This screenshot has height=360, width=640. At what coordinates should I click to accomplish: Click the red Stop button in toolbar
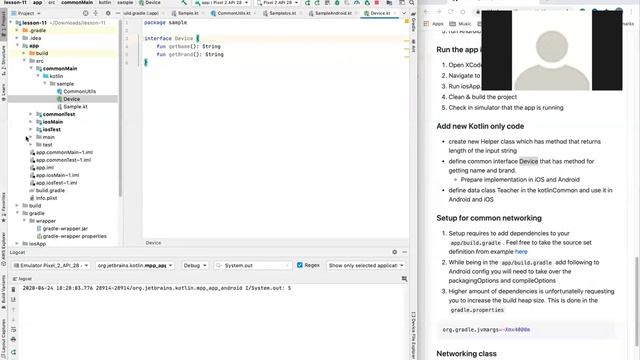[377, 3]
